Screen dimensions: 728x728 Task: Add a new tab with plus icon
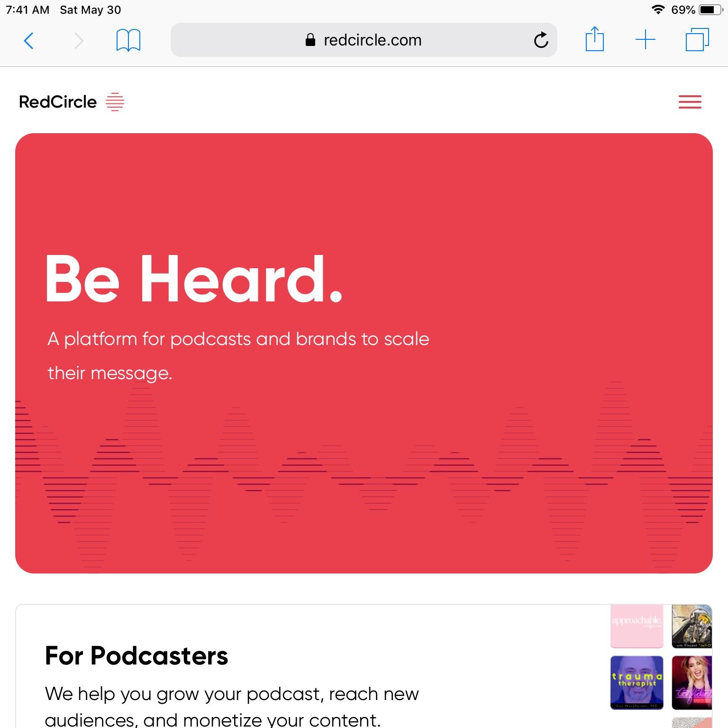pos(645,40)
